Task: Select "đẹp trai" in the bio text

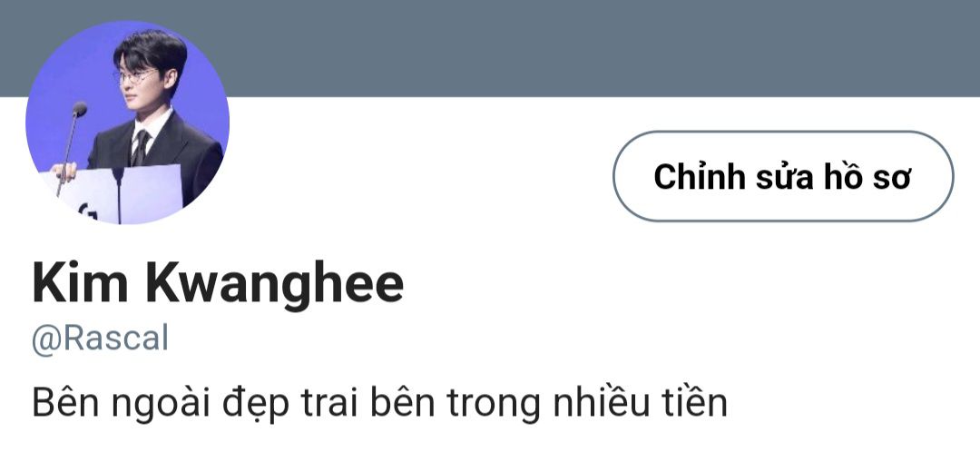Action: [x=291, y=405]
